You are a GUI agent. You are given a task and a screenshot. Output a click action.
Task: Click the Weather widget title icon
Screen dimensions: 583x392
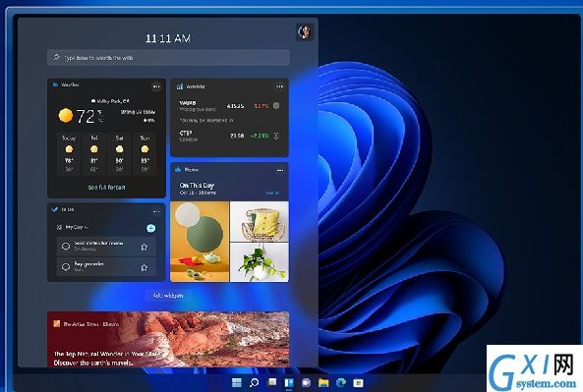coord(55,84)
